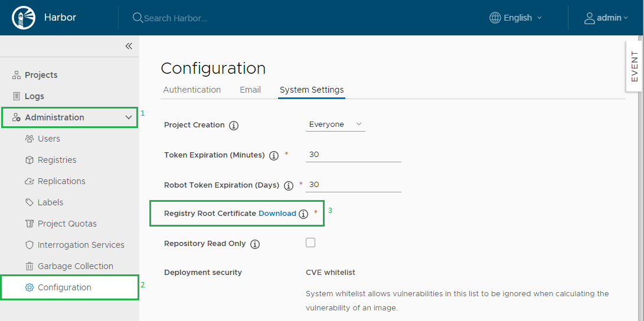Click the Projects tree icon
The image size is (644, 321).
(17, 75)
